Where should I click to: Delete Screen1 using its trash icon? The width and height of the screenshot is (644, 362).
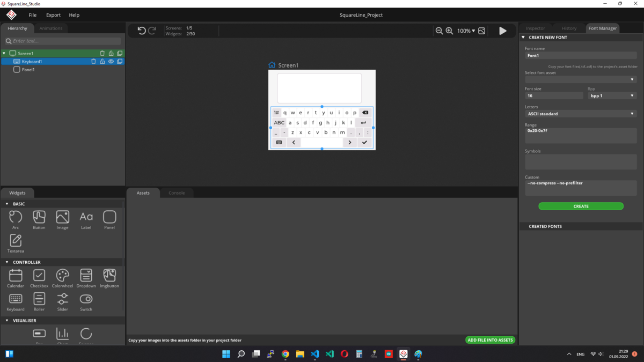(103, 54)
